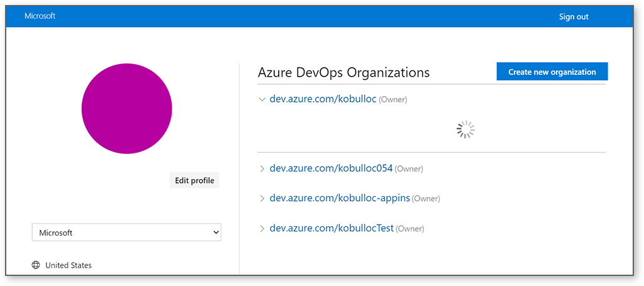The image size is (644, 286).
Task: Click the Edit profile button
Action: (x=194, y=180)
